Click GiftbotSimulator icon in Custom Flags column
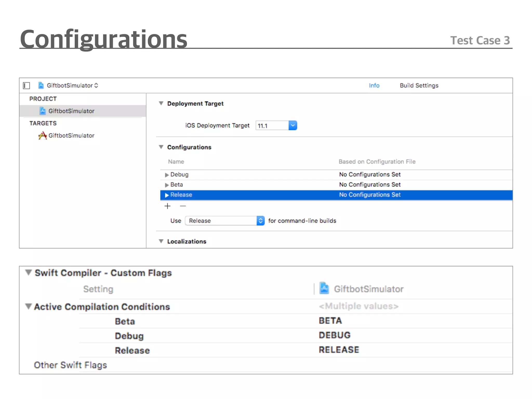Image resolution: width=532 pixels, height=399 pixels. [x=324, y=288]
